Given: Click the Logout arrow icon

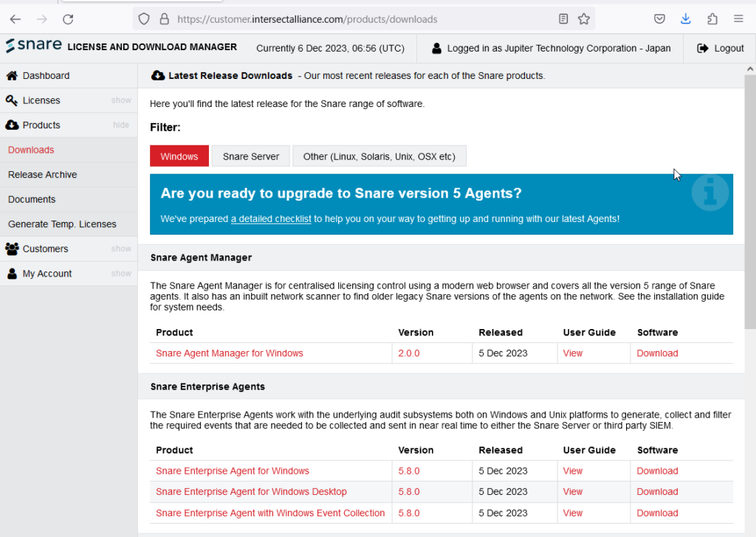Looking at the screenshot, I should [703, 48].
